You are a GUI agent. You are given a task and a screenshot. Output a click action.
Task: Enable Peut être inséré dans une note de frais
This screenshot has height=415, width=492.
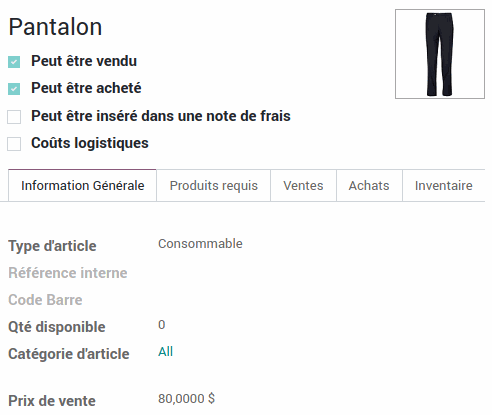click(x=14, y=117)
